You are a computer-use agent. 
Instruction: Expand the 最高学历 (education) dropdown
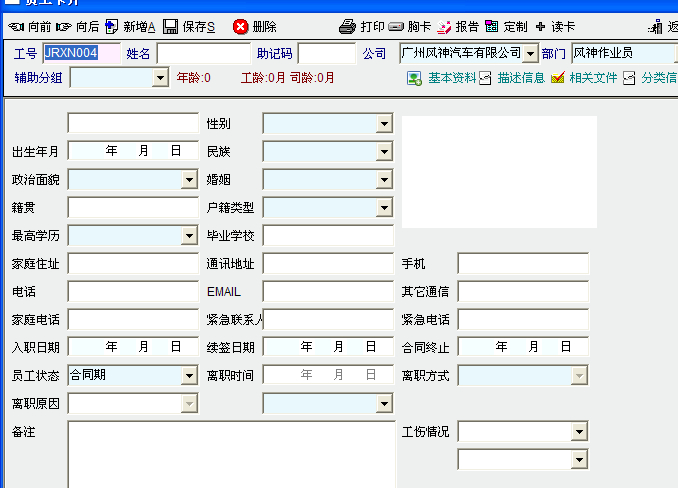[x=189, y=236]
